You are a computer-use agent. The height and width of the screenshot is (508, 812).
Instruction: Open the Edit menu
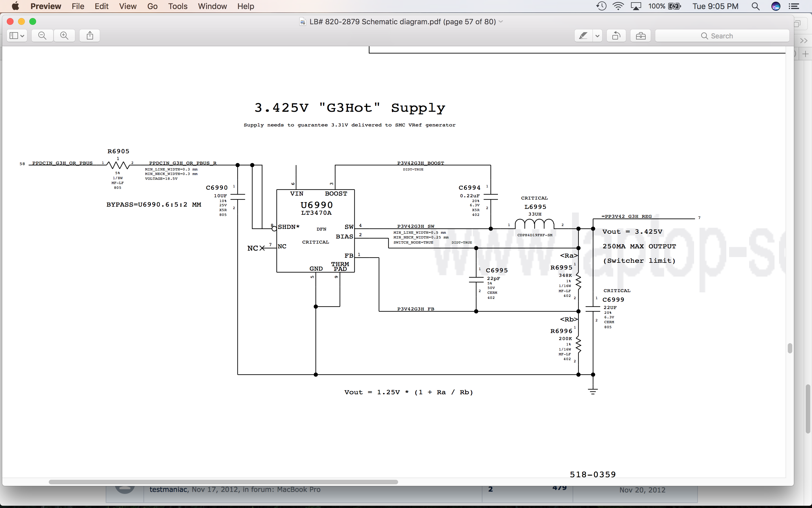click(x=101, y=6)
